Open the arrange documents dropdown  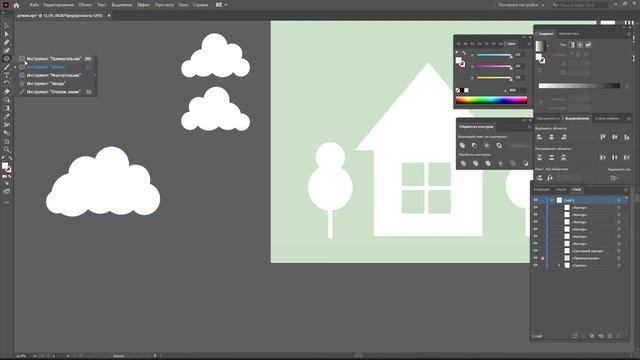222,5
